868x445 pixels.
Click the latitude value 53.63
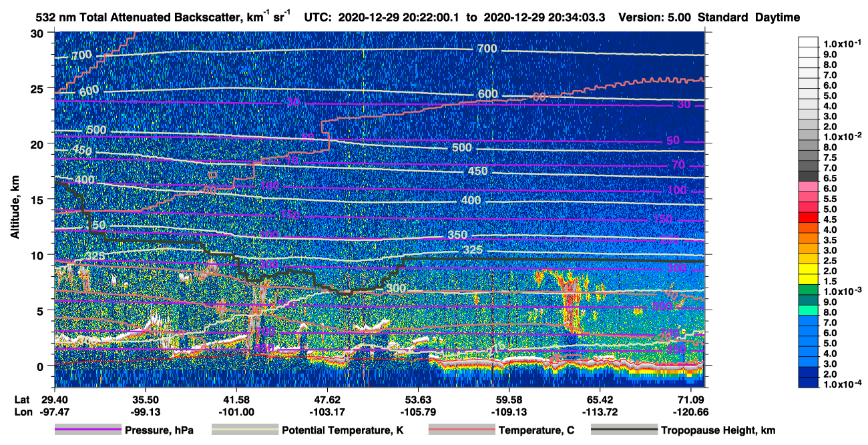click(418, 398)
